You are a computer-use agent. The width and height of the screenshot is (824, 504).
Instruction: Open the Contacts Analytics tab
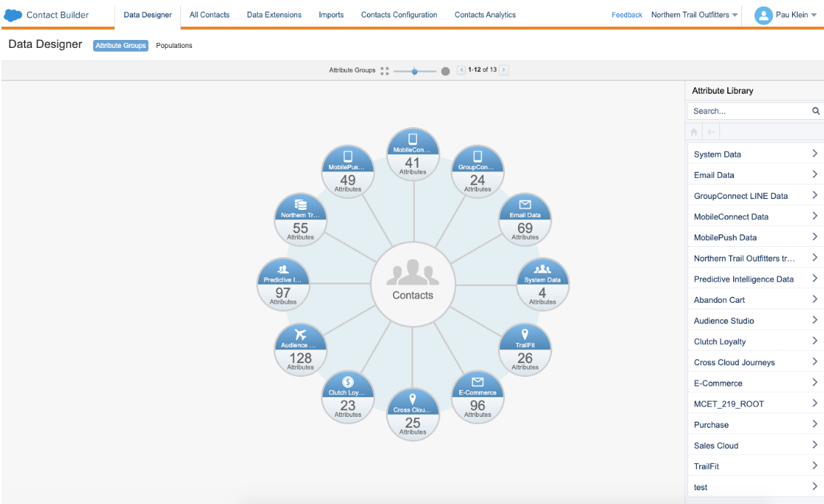point(485,15)
